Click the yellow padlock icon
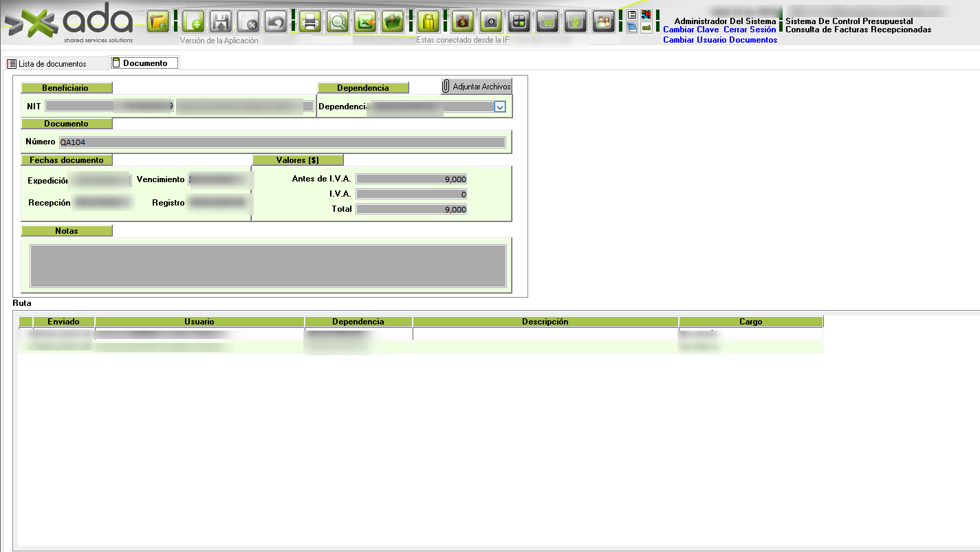 tap(428, 21)
